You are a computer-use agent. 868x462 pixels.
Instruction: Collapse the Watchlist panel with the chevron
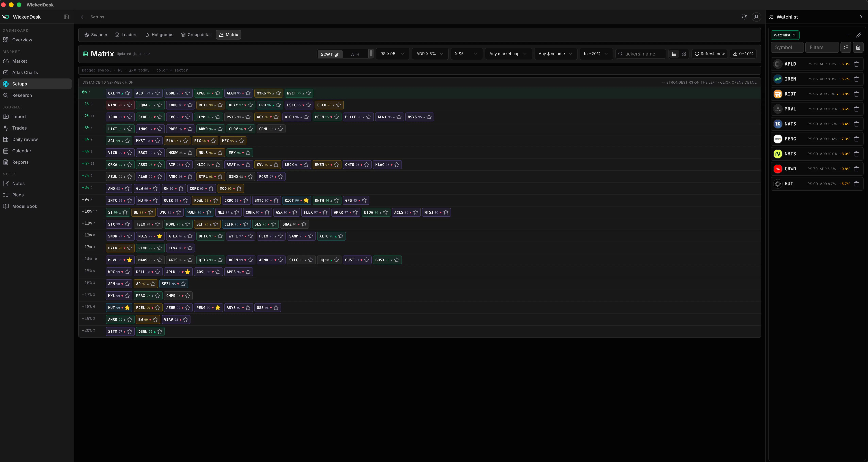[x=861, y=17]
